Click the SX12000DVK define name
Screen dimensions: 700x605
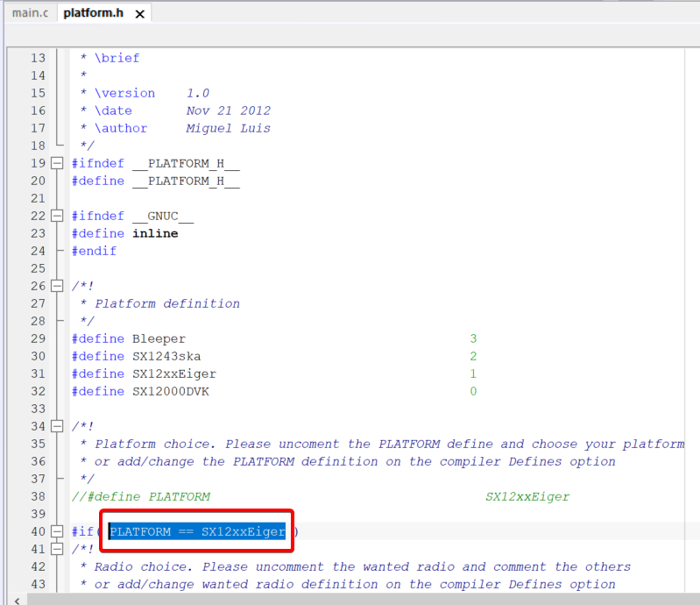pos(171,391)
